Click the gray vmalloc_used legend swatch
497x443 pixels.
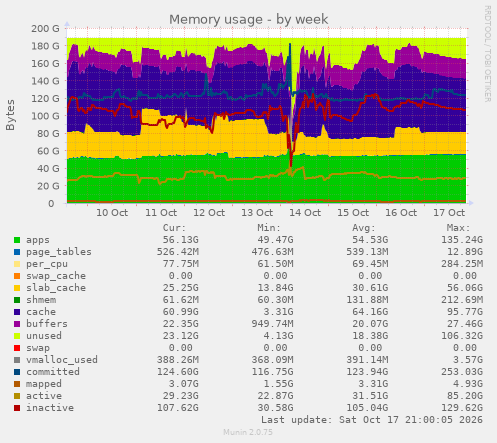[17, 360]
